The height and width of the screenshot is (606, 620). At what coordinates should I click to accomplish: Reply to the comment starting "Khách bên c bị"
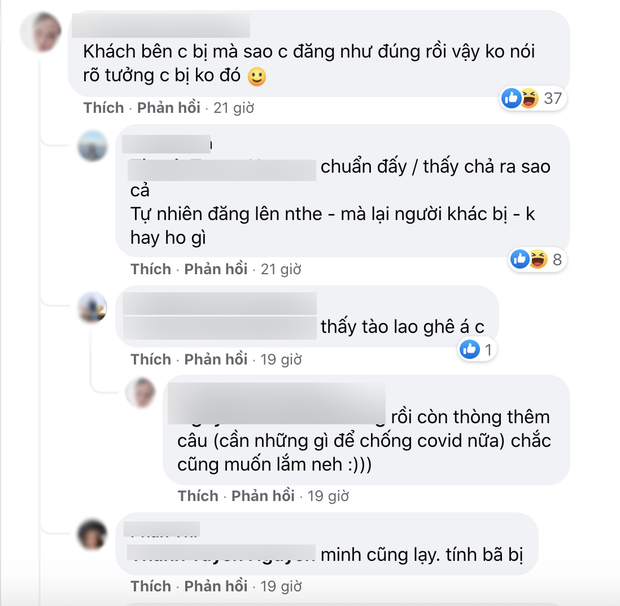tap(167, 108)
